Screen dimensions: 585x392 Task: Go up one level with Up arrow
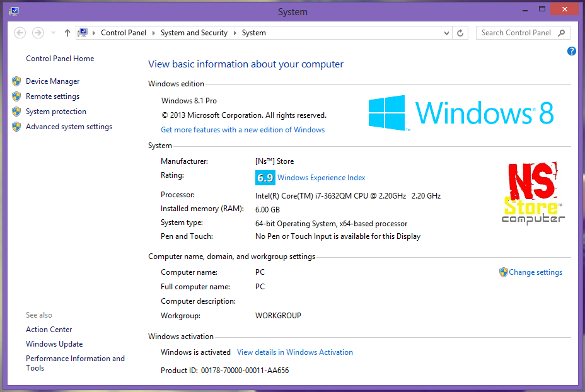click(67, 33)
